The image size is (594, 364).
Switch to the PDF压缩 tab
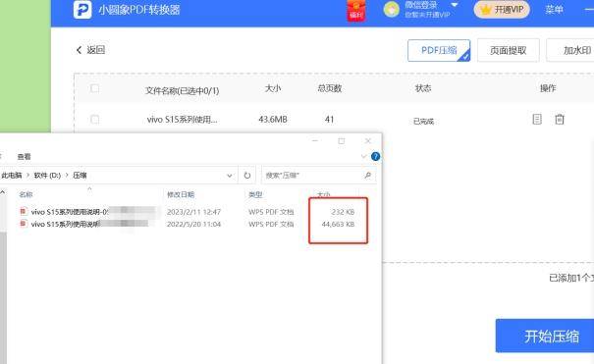pos(439,50)
